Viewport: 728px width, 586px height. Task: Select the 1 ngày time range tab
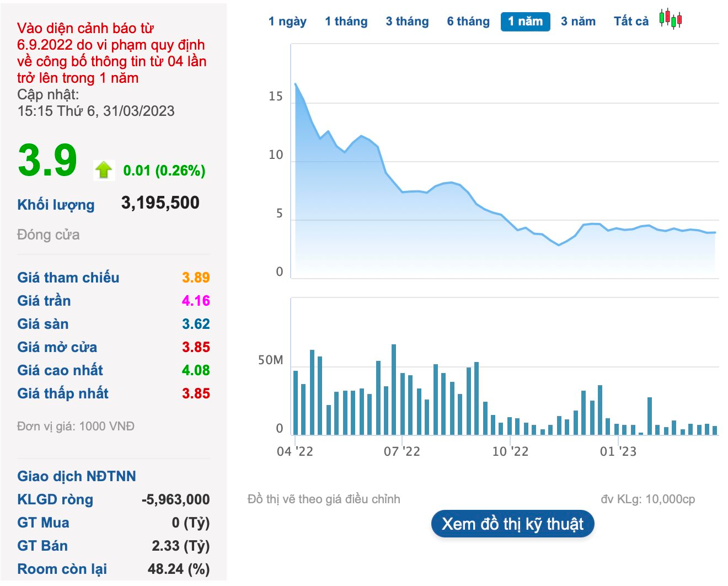(x=287, y=22)
